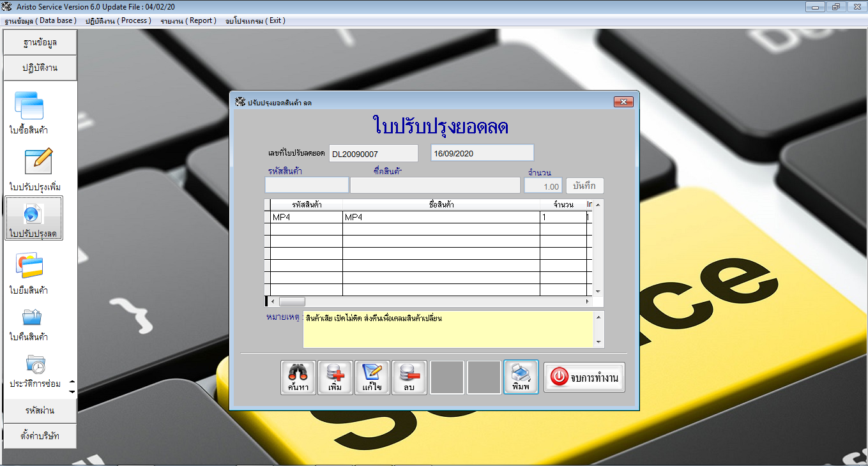Open the จบโปรแกรม (Exit) menu
Screen dimensions: 868x466
pyautogui.click(x=255, y=20)
